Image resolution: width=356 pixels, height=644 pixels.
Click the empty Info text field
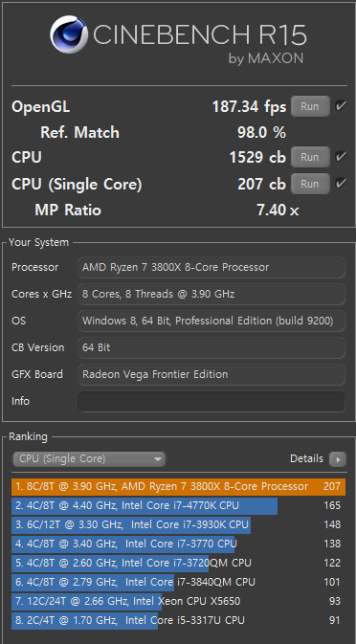211,401
